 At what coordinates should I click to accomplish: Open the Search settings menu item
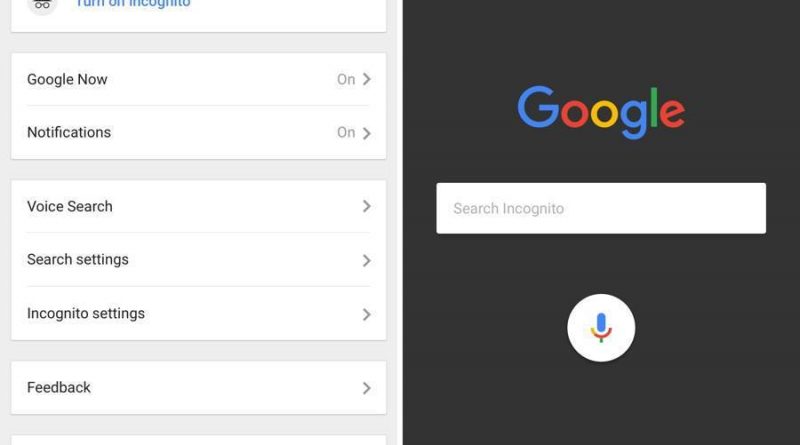click(x=78, y=260)
